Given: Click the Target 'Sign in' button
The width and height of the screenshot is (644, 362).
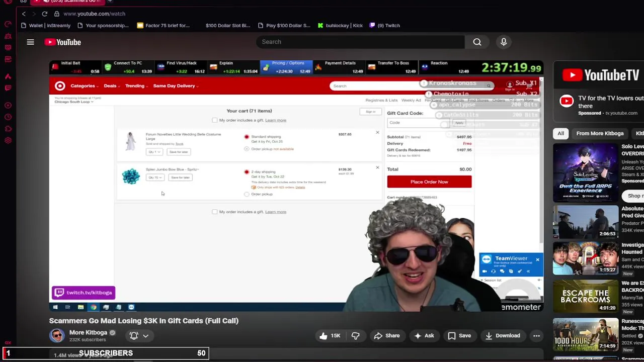Looking at the screenshot, I should (x=371, y=112).
